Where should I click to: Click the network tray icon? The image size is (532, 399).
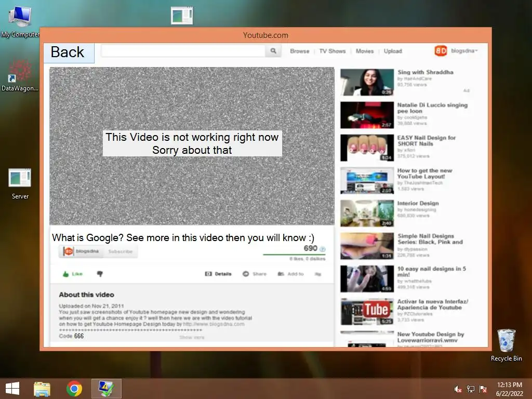click(470, 389)
